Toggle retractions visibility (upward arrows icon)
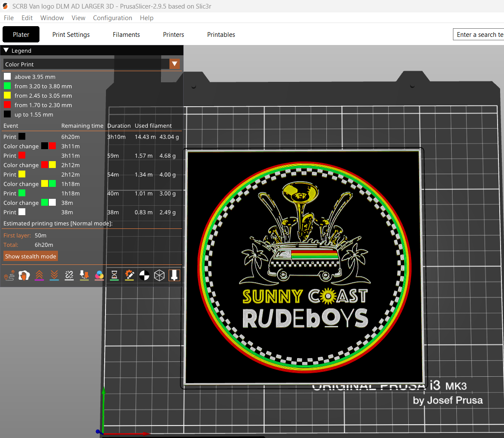Image resolution: width=504 pixels, height=438 pixels. click(x=39, y=276)
